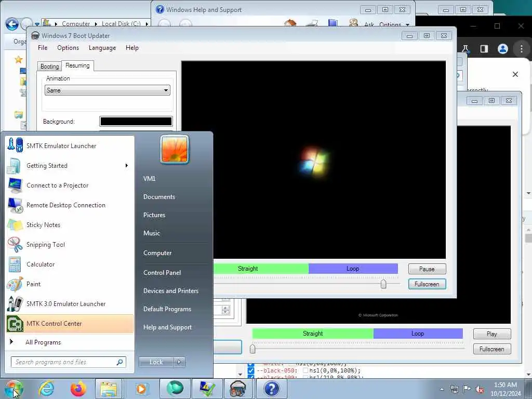Image resolution: width=532 pixels, height=399 pixels.
Task: Open Default Programs
Action: (167, 309)
